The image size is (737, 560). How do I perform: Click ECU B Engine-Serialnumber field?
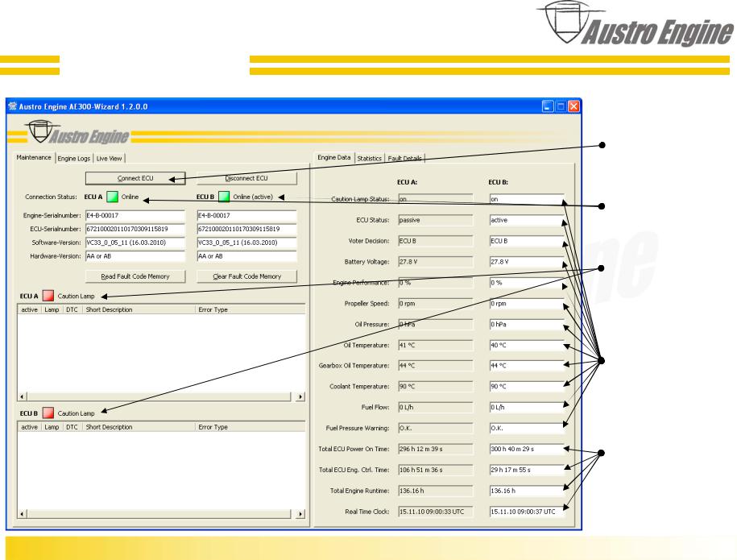pos(246,215)
